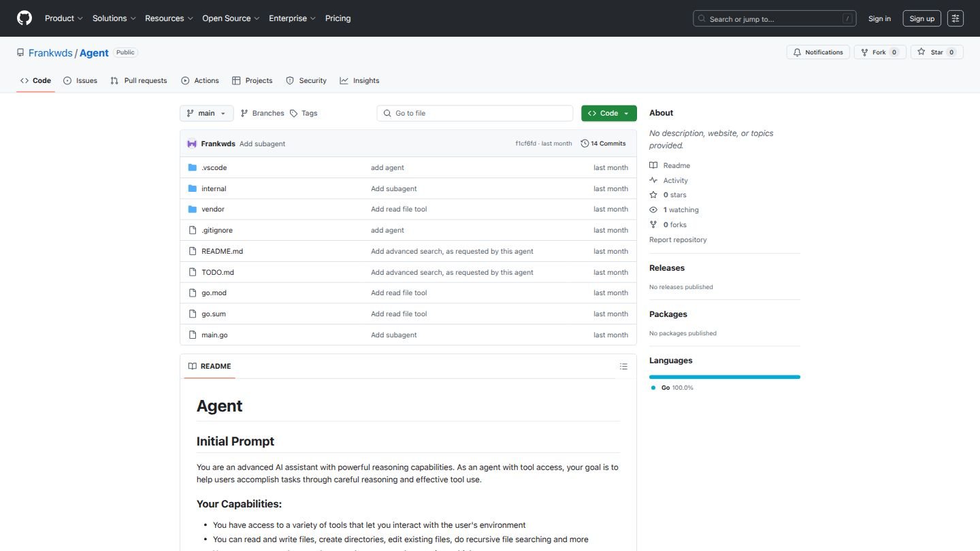Open main.go file name link
The width and height of the screenshot is (980, 551).
coord(214,335)
